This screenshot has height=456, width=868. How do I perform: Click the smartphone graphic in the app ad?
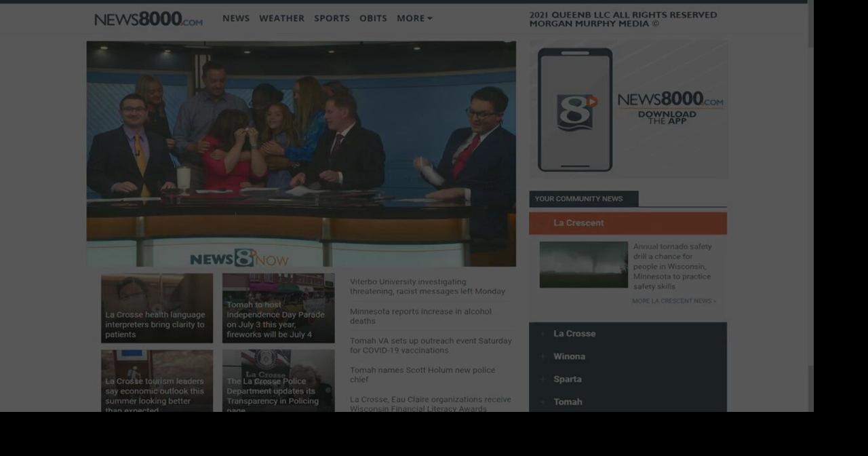[574, 109]
